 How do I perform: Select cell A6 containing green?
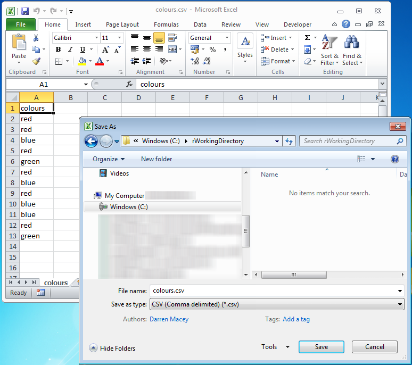(36, 162)
